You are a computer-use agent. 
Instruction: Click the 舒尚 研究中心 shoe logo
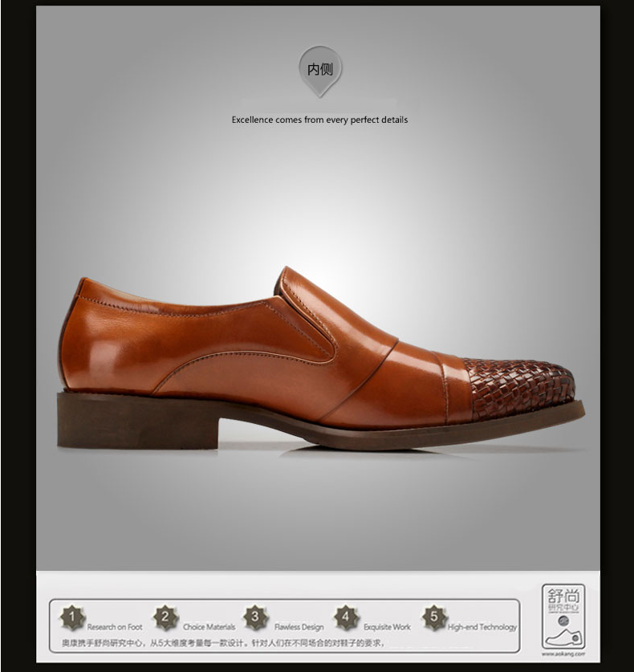(x=563, y=617)
